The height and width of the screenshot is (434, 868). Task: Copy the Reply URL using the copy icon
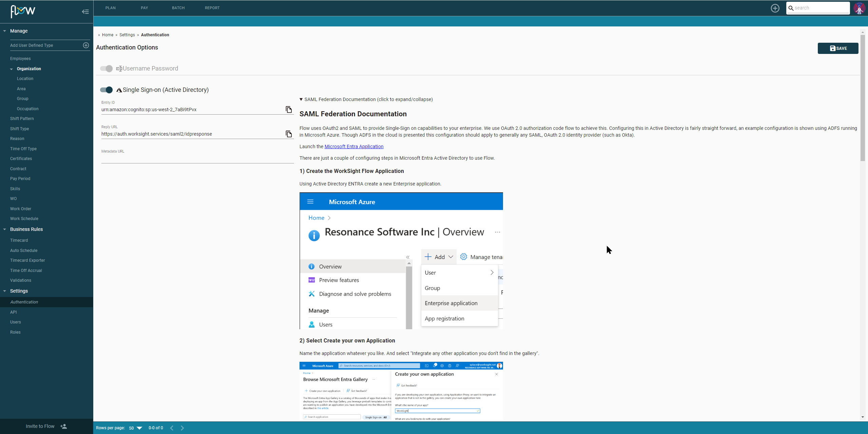pyautogui.click(x=289, y=134)
